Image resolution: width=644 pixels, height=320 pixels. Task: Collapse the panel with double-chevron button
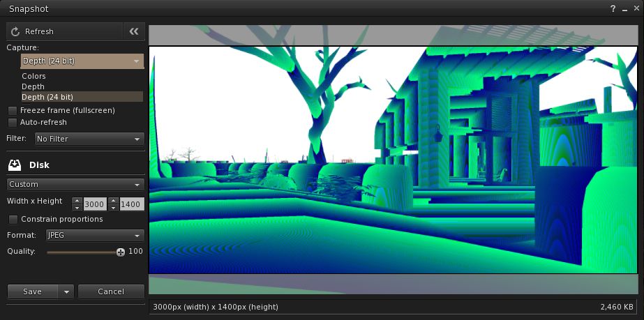(134, 31)
